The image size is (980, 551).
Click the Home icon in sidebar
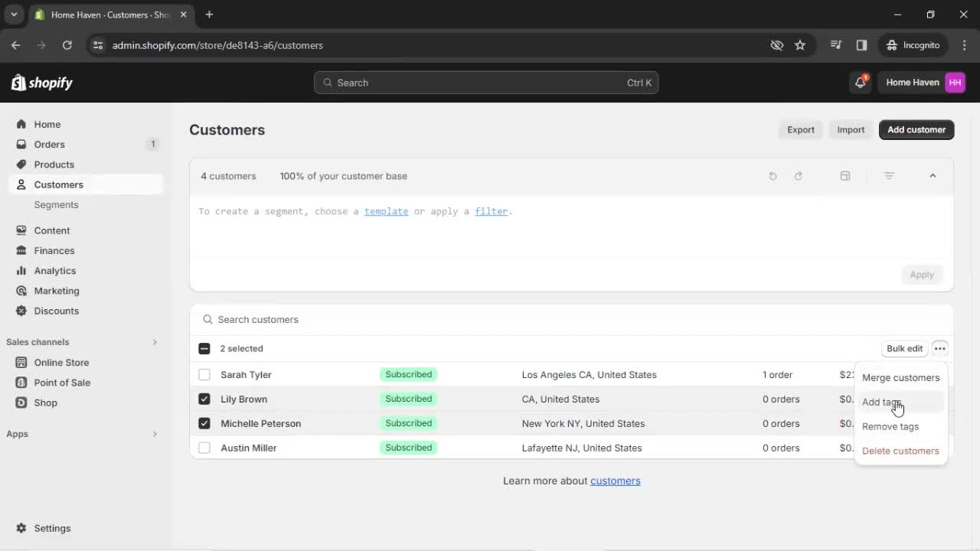pos(21,124)
